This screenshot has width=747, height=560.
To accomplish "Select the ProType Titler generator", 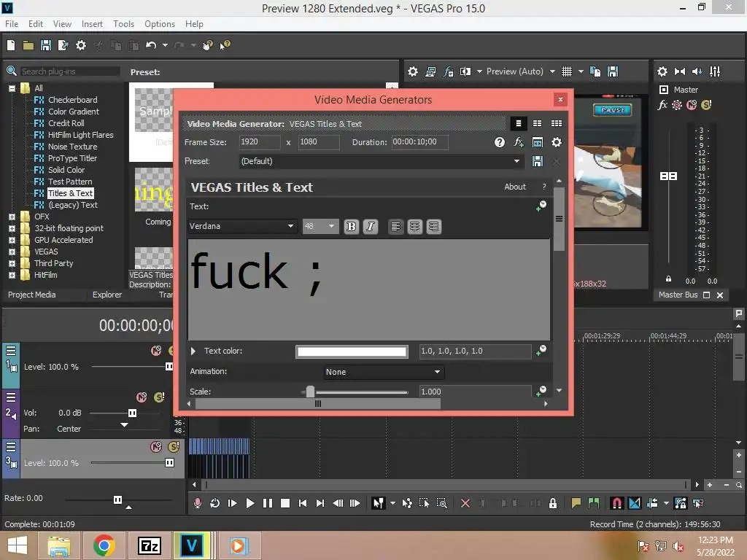I will click(x=72, y=158).
